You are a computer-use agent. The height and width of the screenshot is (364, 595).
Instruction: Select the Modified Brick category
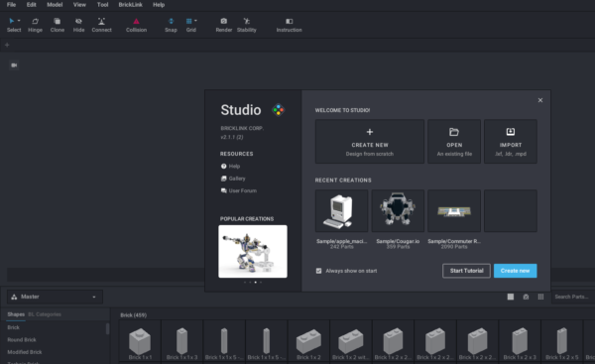coord(25,352)
